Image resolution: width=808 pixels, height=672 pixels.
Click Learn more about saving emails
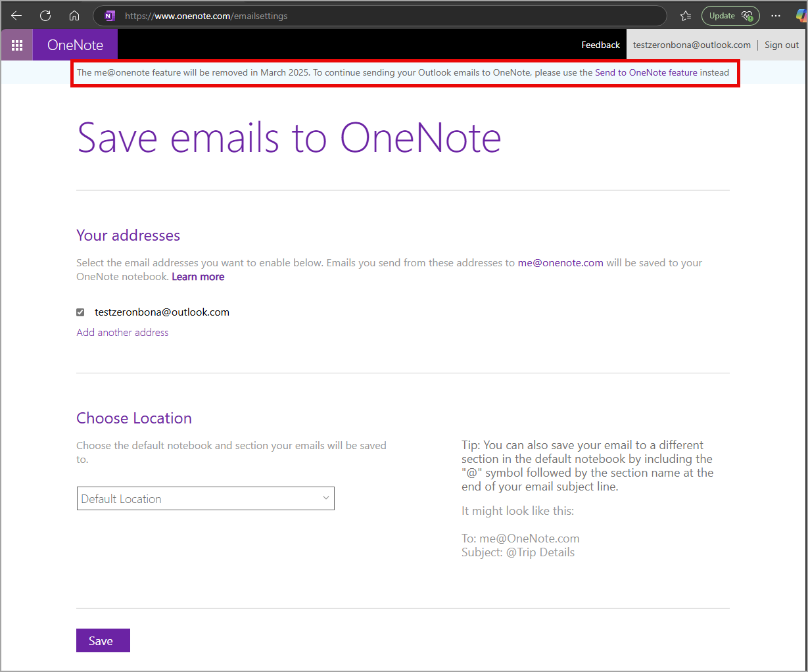pos(198,276)
